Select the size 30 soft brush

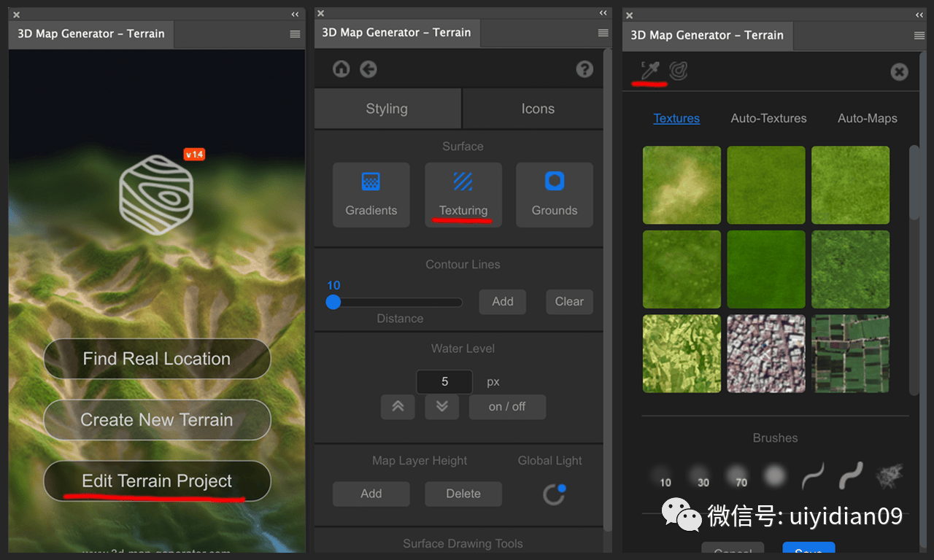point(700,477)
